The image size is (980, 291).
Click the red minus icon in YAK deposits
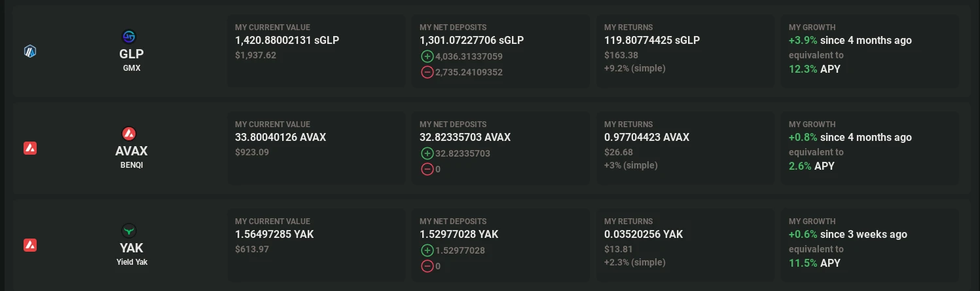click(427, 266)
